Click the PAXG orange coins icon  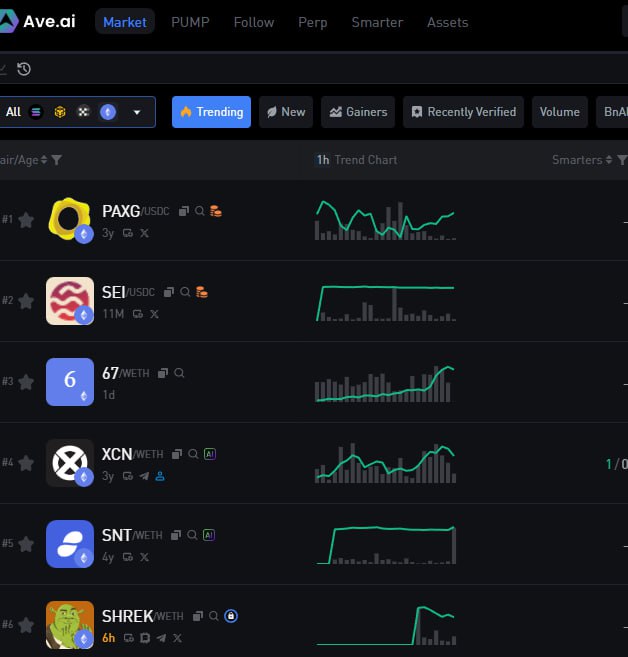pyautogui.click(x=216, y=211)
